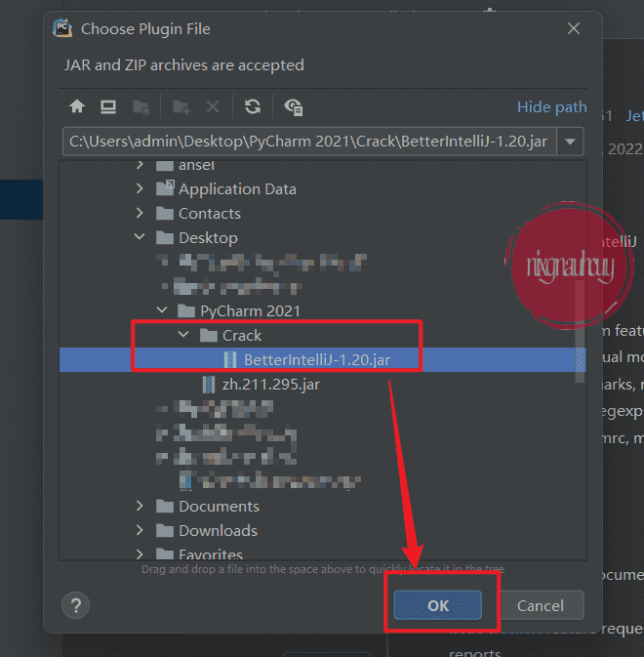
Task: Open the help question mark button
Action: click(75, 605)
